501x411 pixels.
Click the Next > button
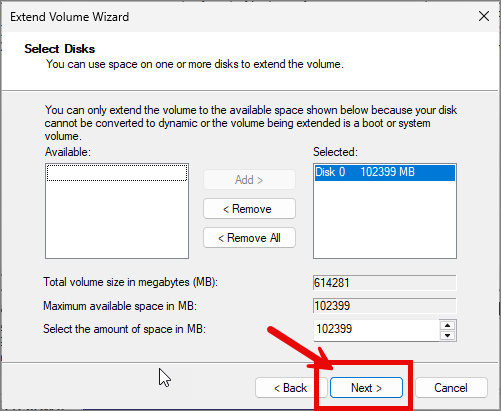tap(366, 388)
